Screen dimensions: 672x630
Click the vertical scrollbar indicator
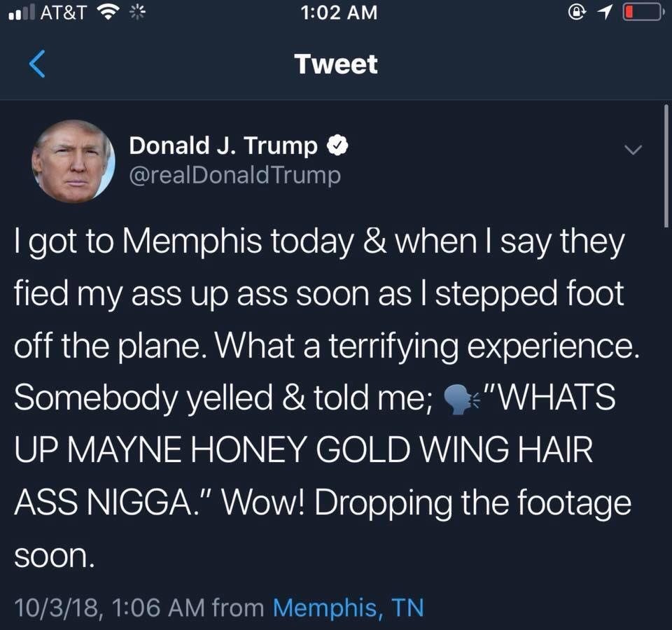pyautogui.click(x=666, y=165)
